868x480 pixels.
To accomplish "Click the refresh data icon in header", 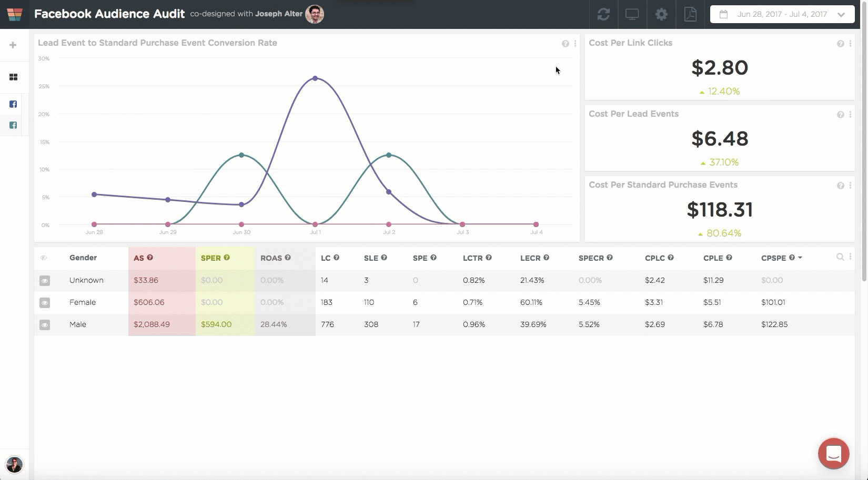I will [603, 14].
